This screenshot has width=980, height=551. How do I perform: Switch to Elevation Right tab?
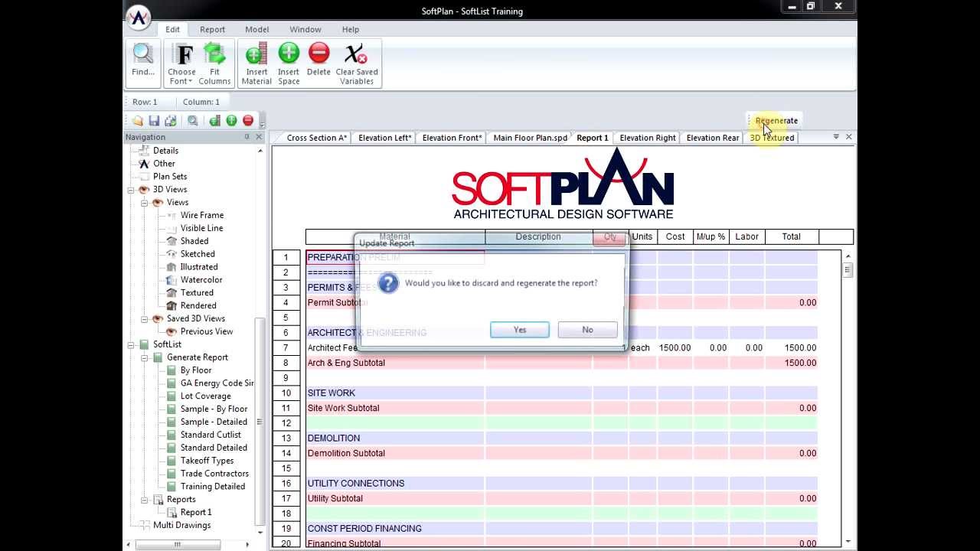(648, 138)
